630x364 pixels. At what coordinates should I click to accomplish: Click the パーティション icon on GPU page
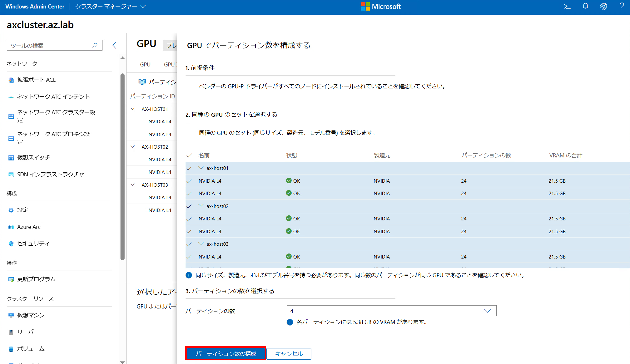pyautogui.click(x=142, y=82)
